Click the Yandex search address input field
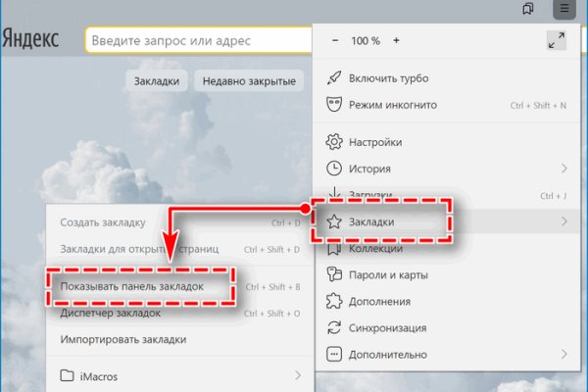This screenshot has height=392, width=588. coord(196,40)
